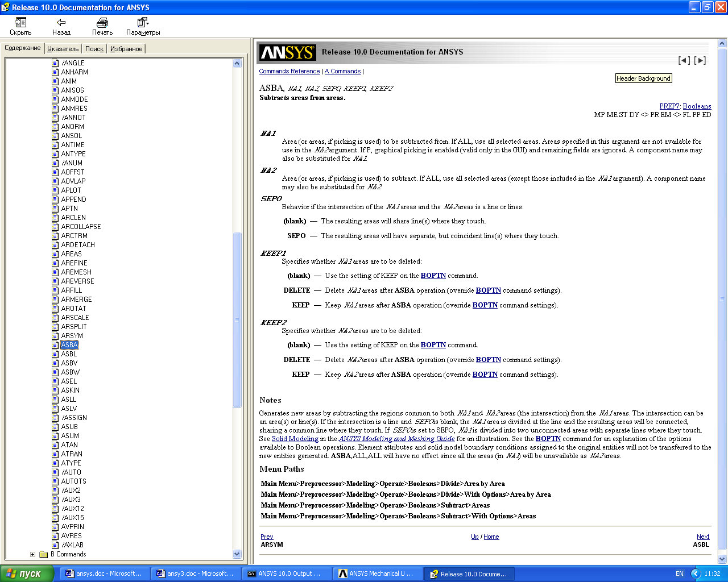Image resolution: width=728 pixels, height=582 pixels.
Task: Switch to the Избранное tab
Action: [x=126, y=49]
